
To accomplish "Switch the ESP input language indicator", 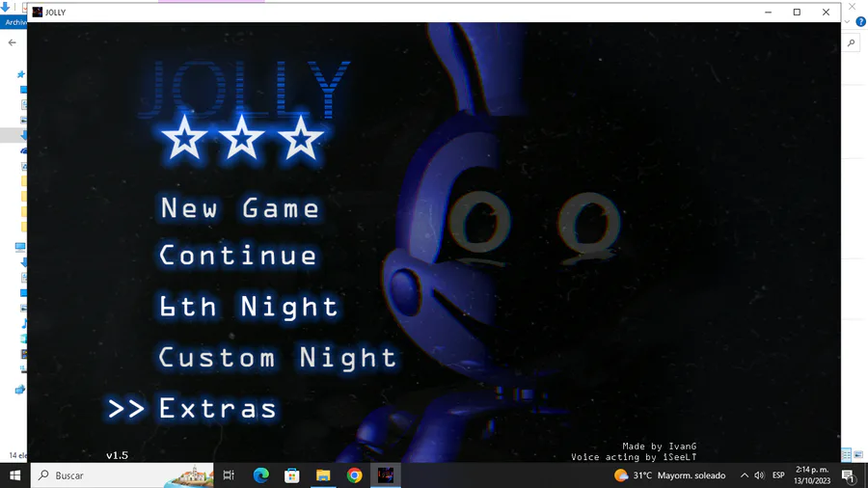I will (778, 475).
